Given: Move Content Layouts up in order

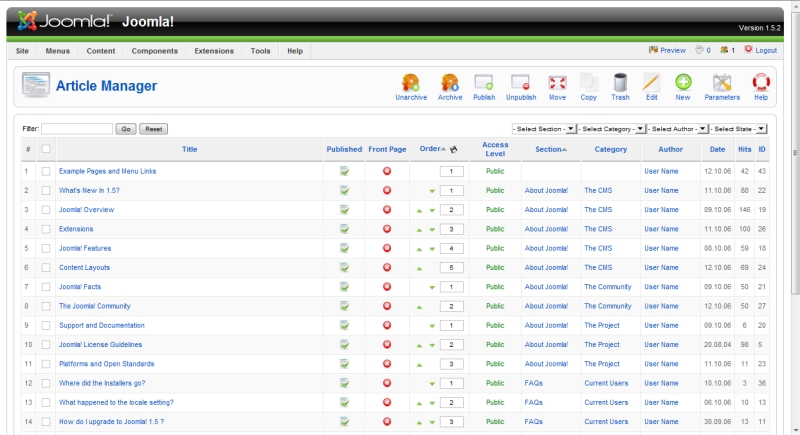Looking at the screenshot, I should [x=419, y=268].
